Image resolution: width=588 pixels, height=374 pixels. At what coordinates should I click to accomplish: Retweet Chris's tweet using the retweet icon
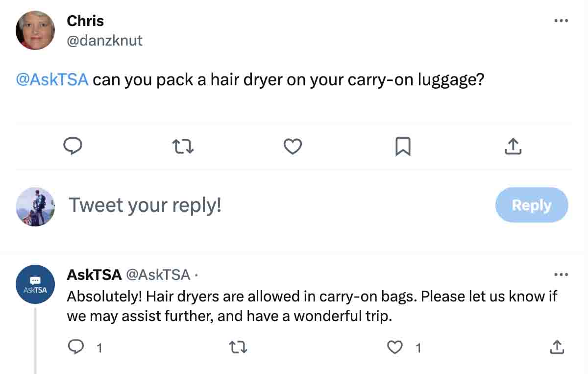pyautogui.click(x=183, y=146)
